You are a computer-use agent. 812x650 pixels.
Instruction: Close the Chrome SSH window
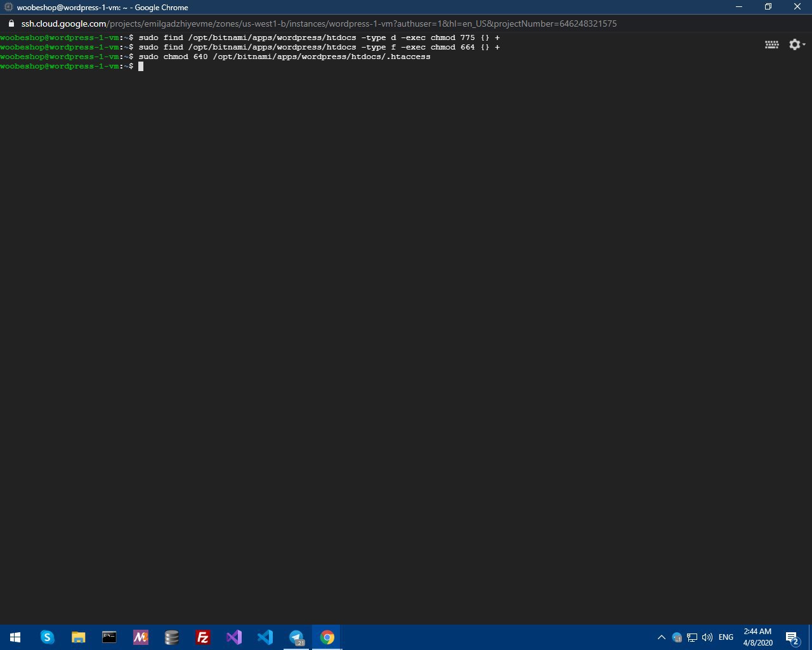point(797,7)
